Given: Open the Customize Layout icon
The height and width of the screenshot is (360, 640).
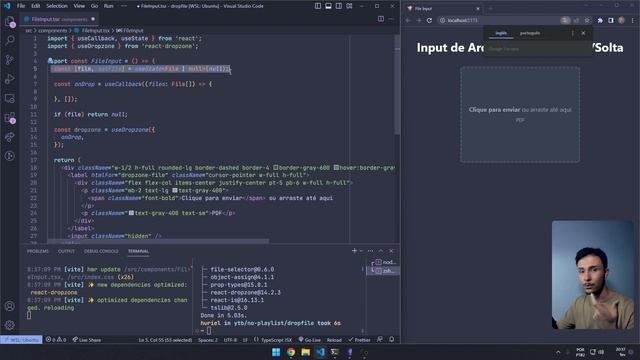Looking at the screenshot, I should click(x=349, y=6).
